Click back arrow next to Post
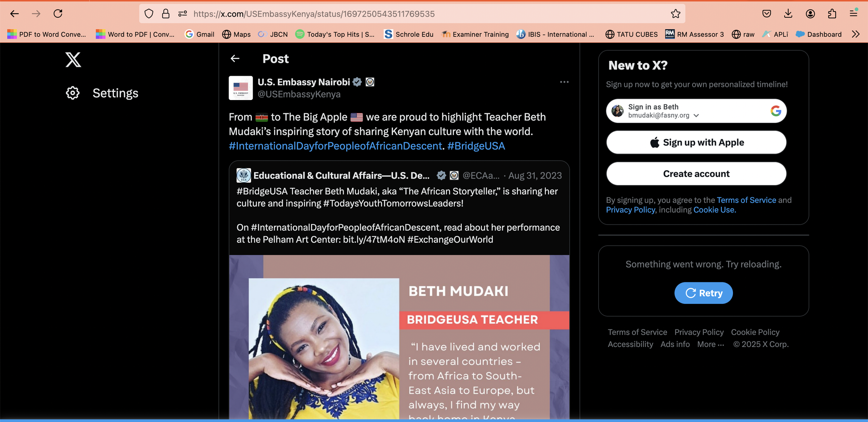 click(235, 59)
